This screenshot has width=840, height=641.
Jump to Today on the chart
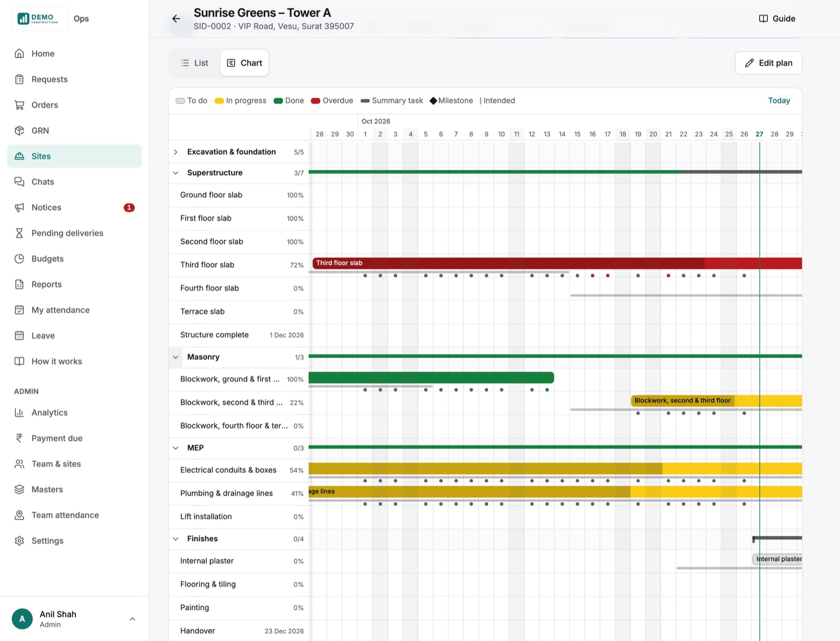(779, 100)
